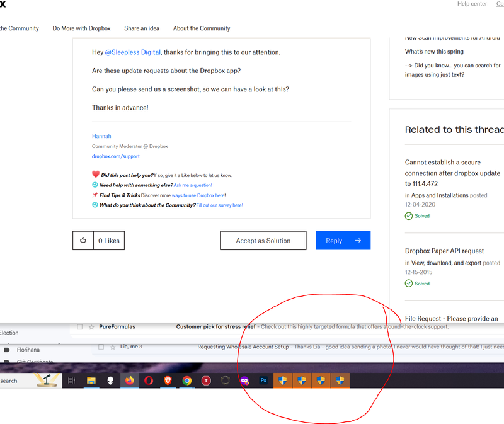Screen dimensions: 504x424
Task: Switch to Firefox in the taskbar
Action: [130, 381]
